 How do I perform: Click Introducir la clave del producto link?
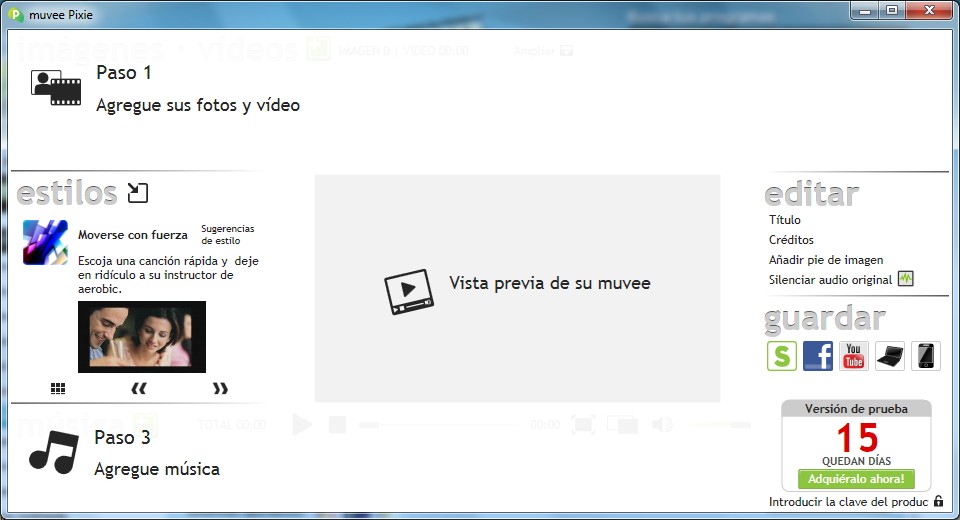click(849, 502)
